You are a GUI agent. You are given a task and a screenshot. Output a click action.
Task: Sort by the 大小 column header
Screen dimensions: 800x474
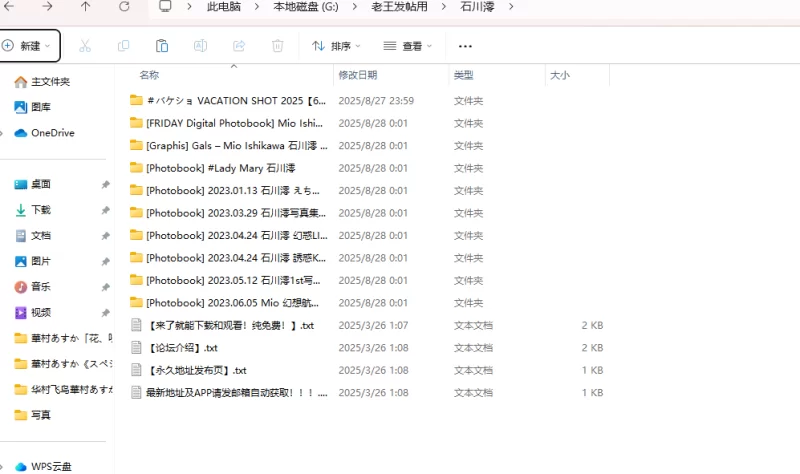pyautogui.click(x=560, y=75)
